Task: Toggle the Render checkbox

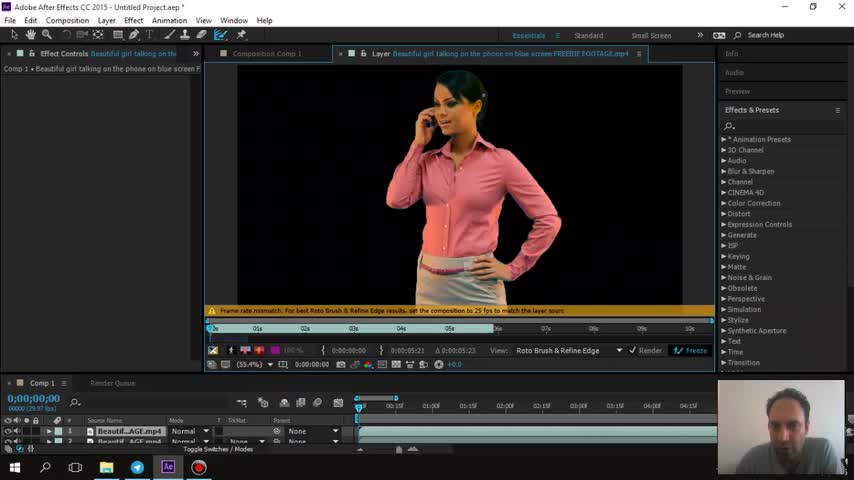Action: point(632,351)
